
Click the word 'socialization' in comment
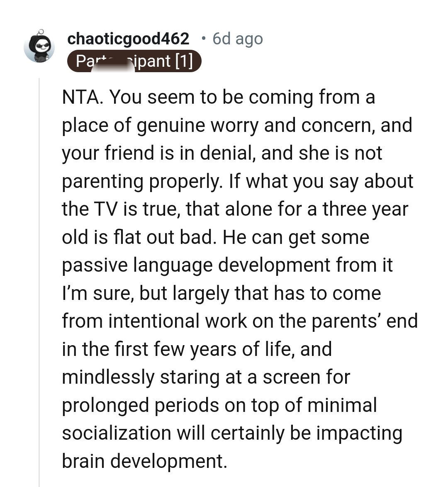click(x=116, y=433)
